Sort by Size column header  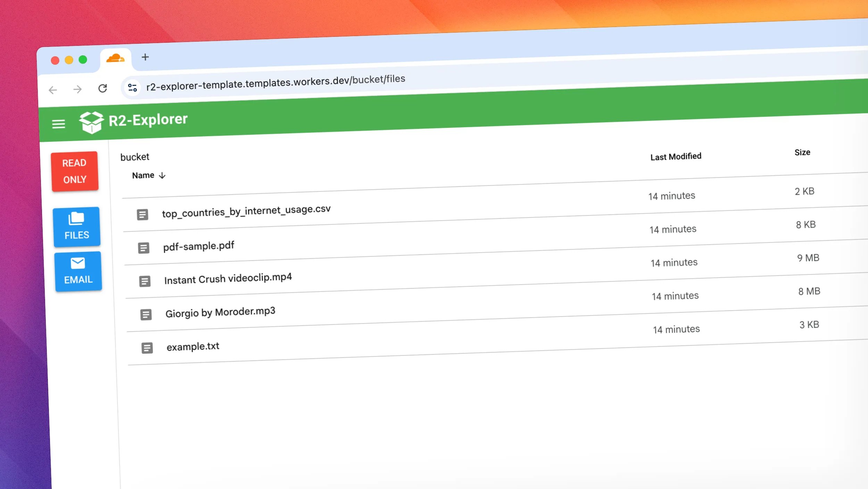(x=802, y=152)
